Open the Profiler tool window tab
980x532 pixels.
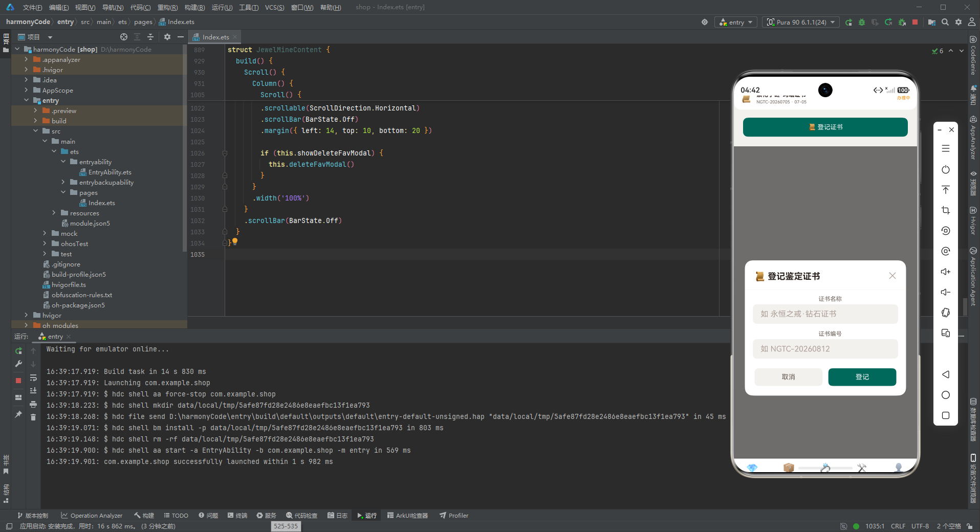[454, 516]
